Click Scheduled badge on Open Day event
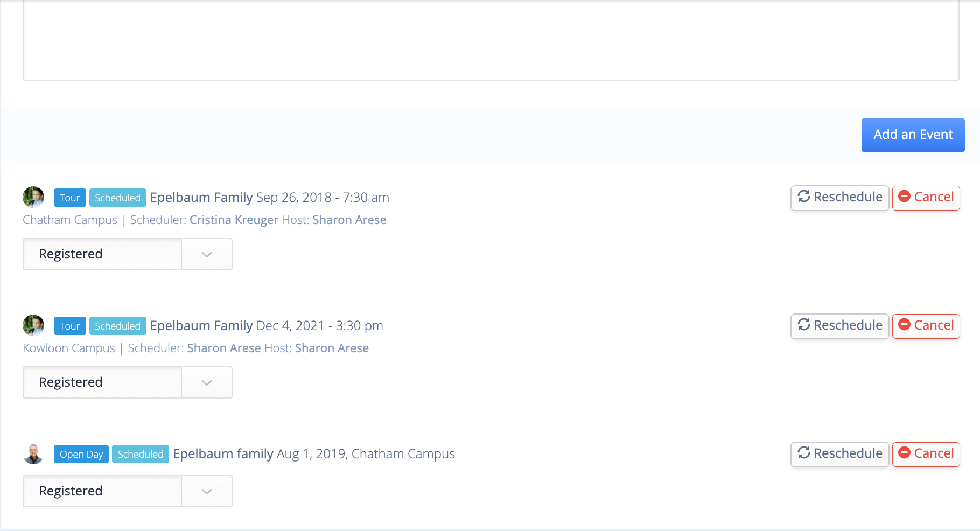The height and width of the screenshot is (531, 980). [141, 454]
